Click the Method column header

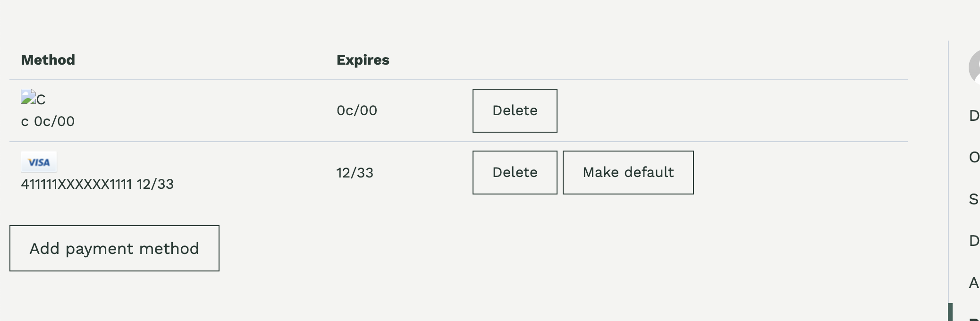pyautogui.click(x=48, y=59)
